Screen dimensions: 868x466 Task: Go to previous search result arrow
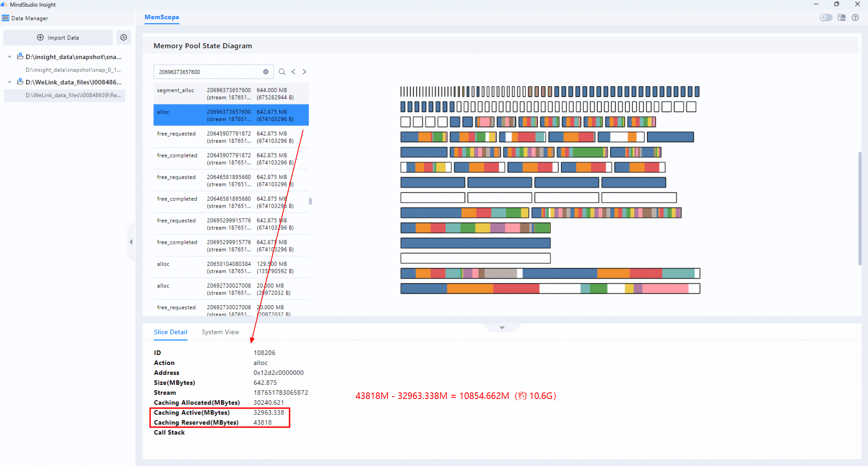click(293, 72)
